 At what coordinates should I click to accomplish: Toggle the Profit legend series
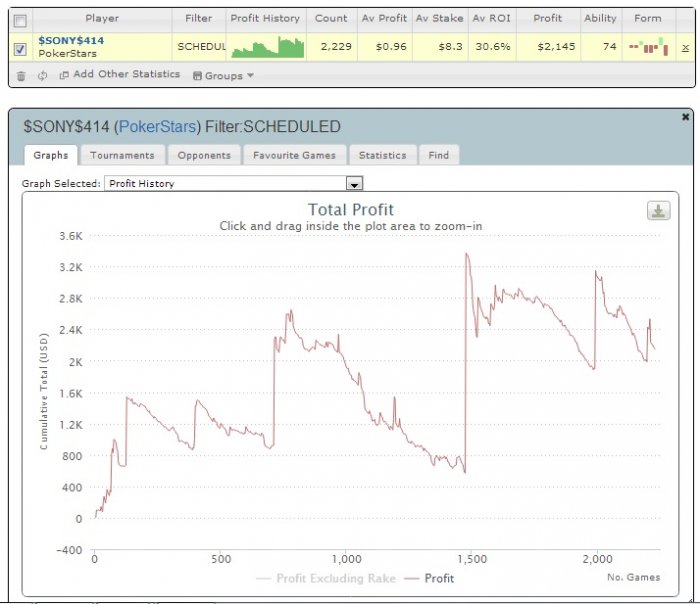pyautogui.click(x=429, y=579)
